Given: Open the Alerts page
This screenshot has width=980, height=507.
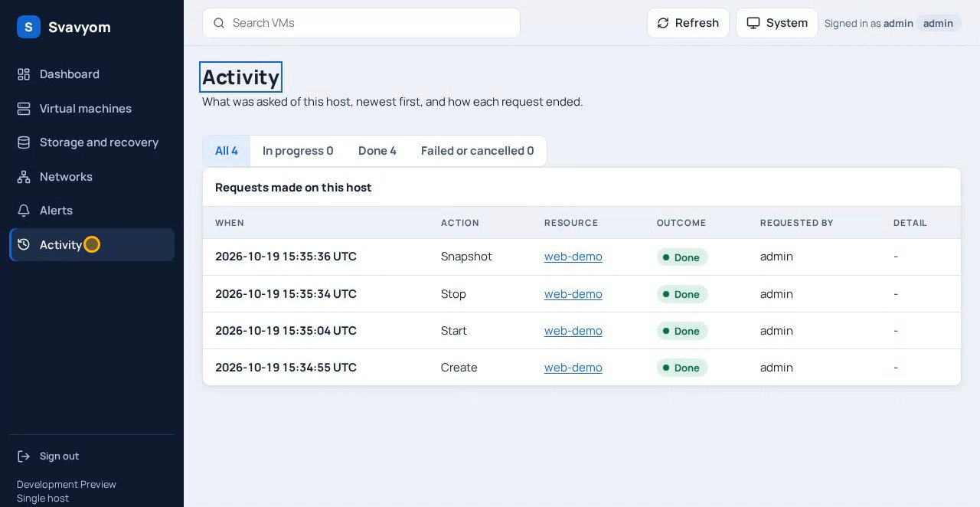Looking at the screenshot, I should (92, 211).
